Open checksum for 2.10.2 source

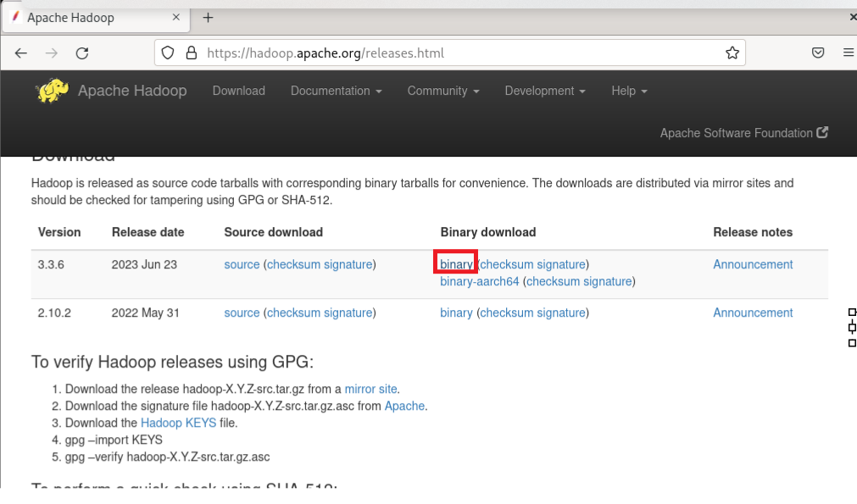click(x=293, y=313)
